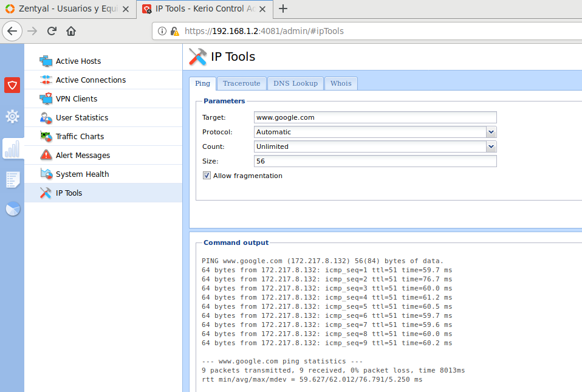The width and height of the screenshot is (582, 392).
Task: Open the Logs notepad section
Action: [x=13, y=180]
